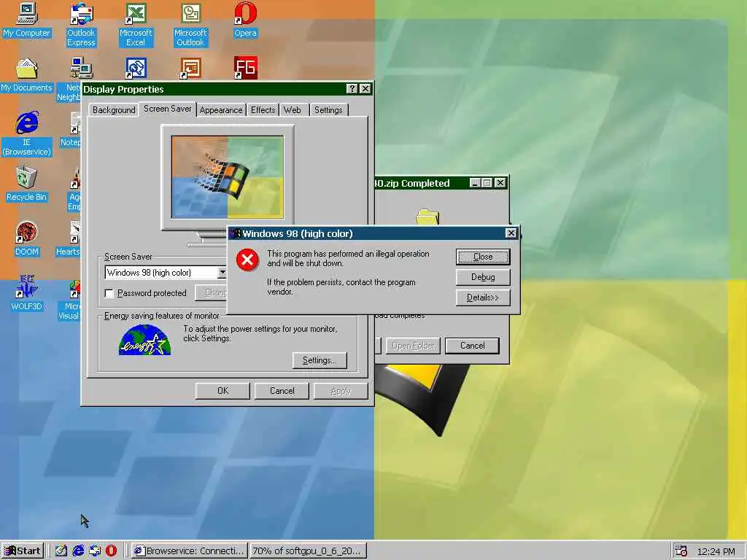Click the energy saving Settings... button

320,360
